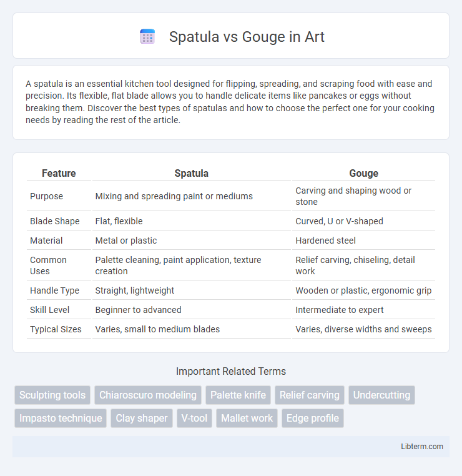
Task: Open the Edge profile tag
Action: coord(313,418)
